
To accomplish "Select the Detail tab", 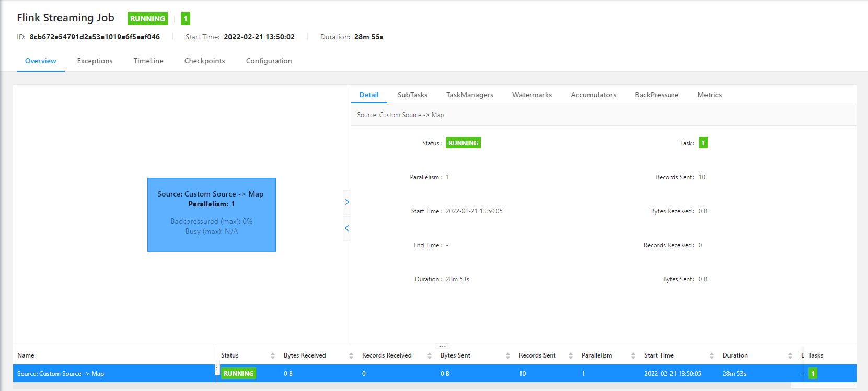I will (x=369, y=95).
